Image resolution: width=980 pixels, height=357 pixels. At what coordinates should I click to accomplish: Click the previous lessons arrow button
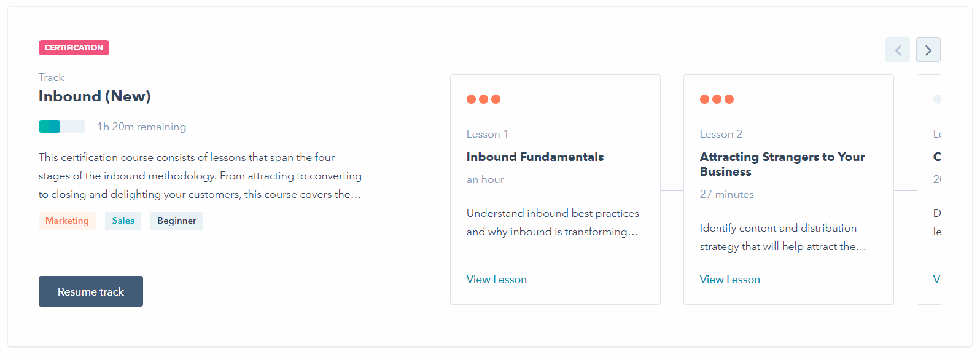(x=898, y=50)
